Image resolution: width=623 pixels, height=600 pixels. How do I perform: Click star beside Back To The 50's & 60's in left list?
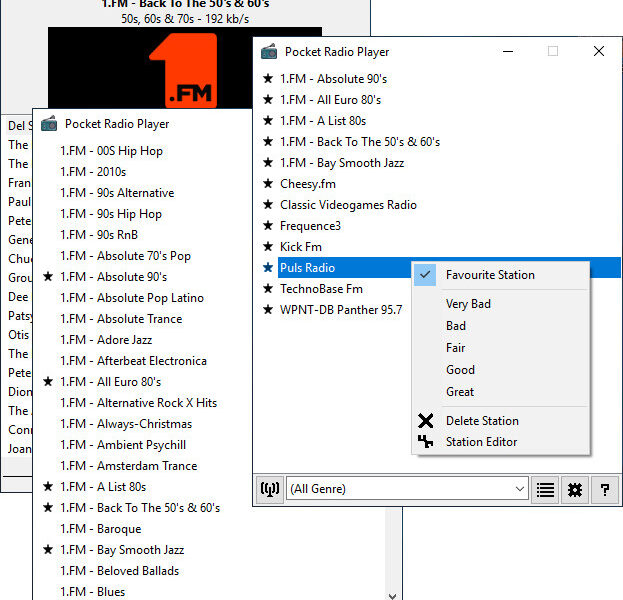48,507
